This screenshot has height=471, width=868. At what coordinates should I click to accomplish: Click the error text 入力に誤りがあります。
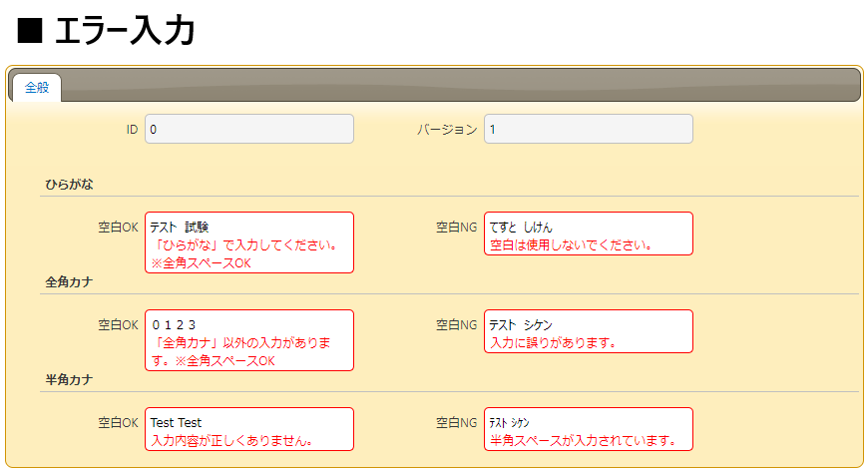point(554,343)
